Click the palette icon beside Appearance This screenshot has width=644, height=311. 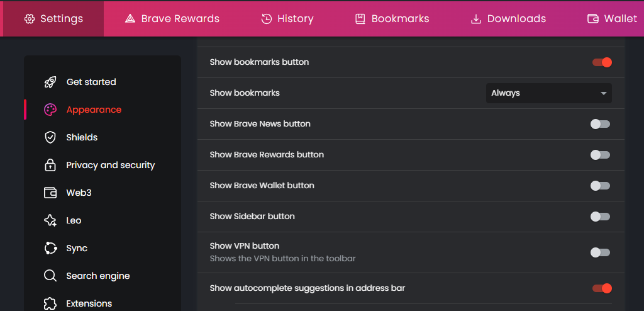tap(50, 110)
